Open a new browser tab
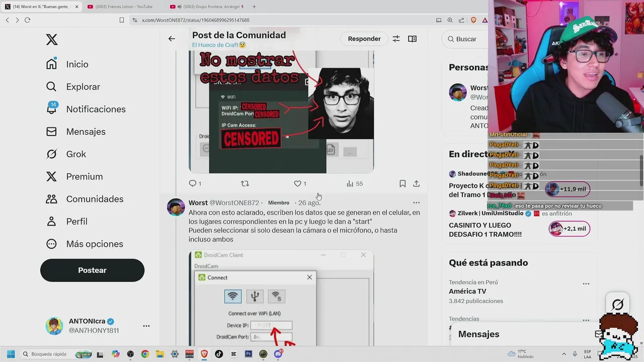Image resolution: width=644 pixels, height=362 pixels. click(x=254, y=7)
